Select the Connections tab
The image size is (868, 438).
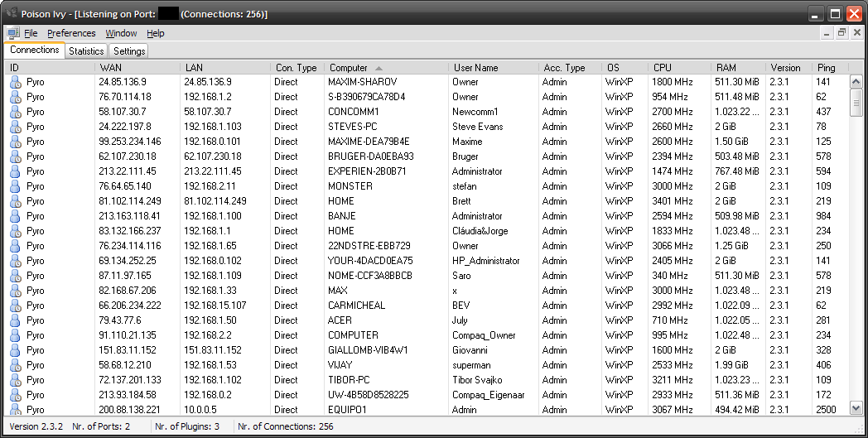(x=34, y=50)
